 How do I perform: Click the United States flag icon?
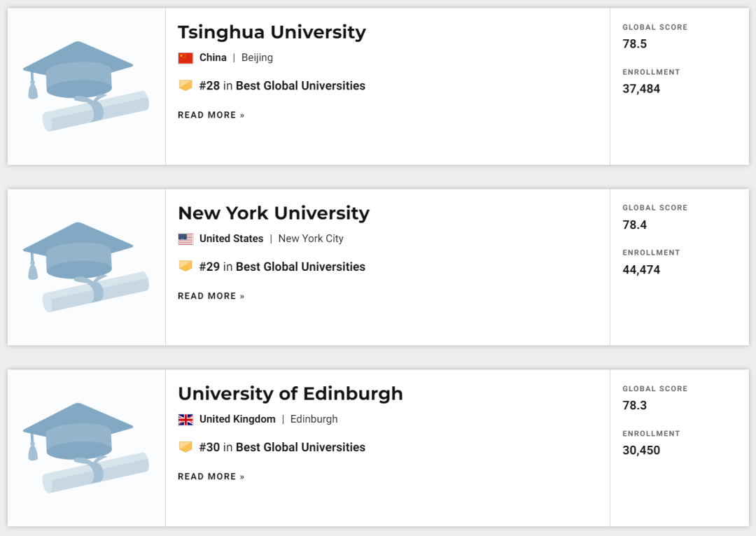[x=185, y=239]
